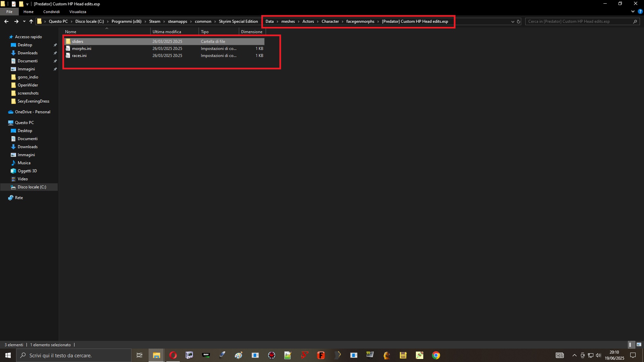Viewport: 644px width, 362px height.
Task: Open Task View from the taskbar
Action: click(140, 355)
